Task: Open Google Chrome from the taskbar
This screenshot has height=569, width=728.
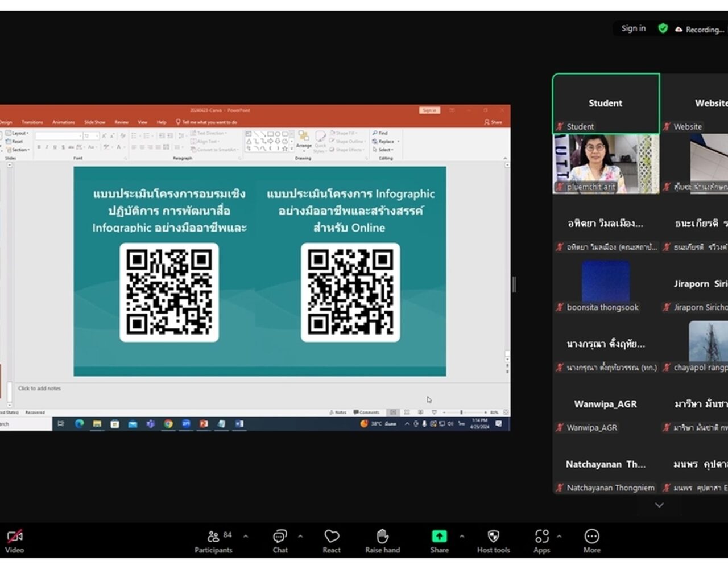Action: tap(168, 423)
